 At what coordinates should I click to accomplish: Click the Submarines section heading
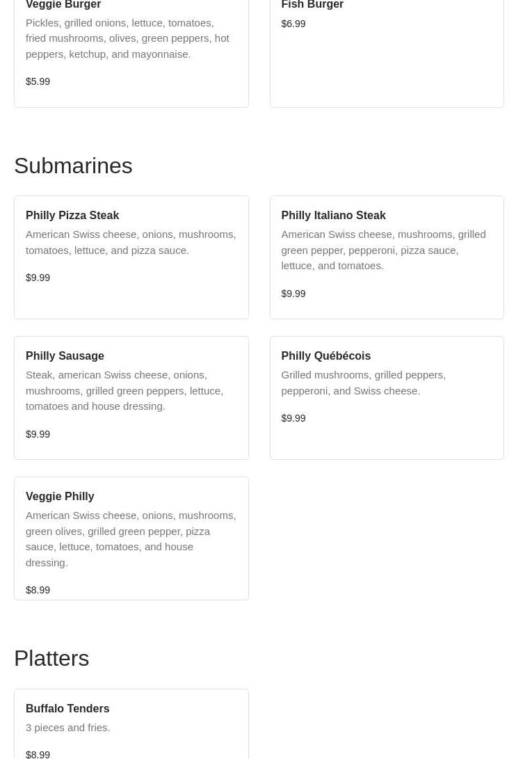click(x=73, y=166)
